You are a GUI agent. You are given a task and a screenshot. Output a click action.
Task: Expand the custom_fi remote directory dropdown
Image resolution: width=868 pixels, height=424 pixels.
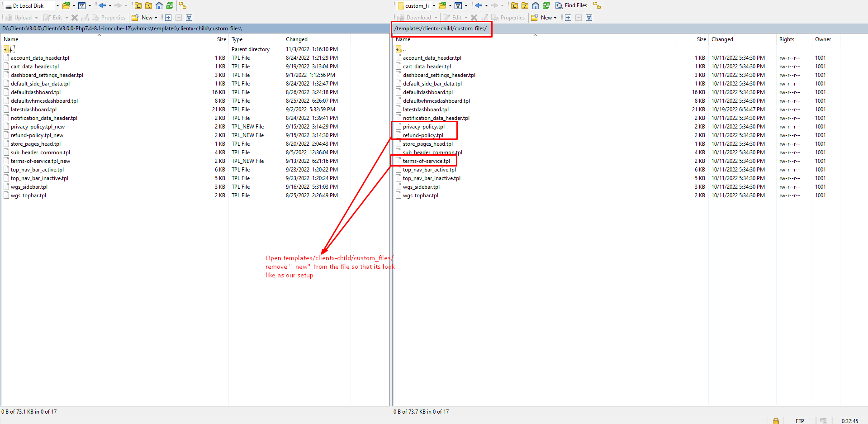pos(433,5)
